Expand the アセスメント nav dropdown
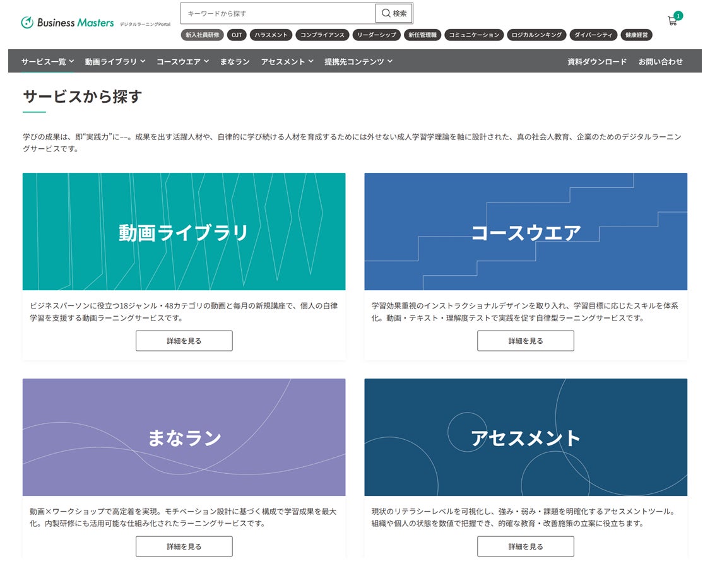Image resolution: width=710 pixels, height=588 pixels. [x=287, y=62]
